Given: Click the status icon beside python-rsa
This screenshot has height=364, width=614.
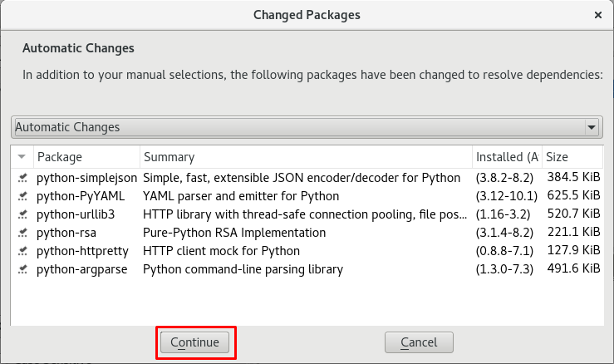Looking at the screenshot, I should point(22,233).
